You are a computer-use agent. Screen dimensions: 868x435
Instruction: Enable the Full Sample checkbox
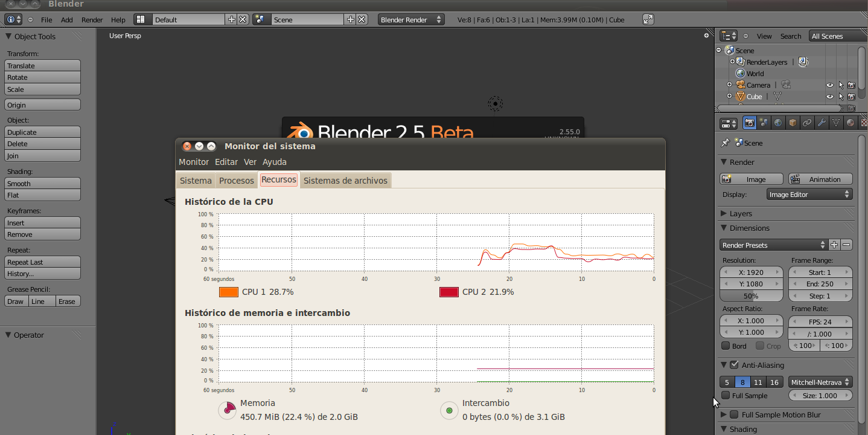pos(726,396)
